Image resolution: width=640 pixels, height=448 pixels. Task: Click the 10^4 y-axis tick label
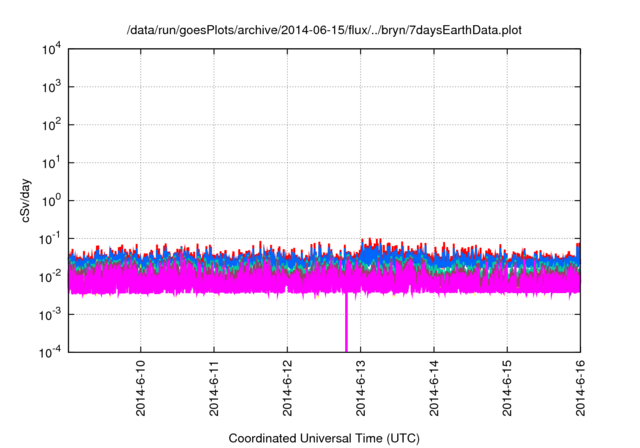pos(51,49)
